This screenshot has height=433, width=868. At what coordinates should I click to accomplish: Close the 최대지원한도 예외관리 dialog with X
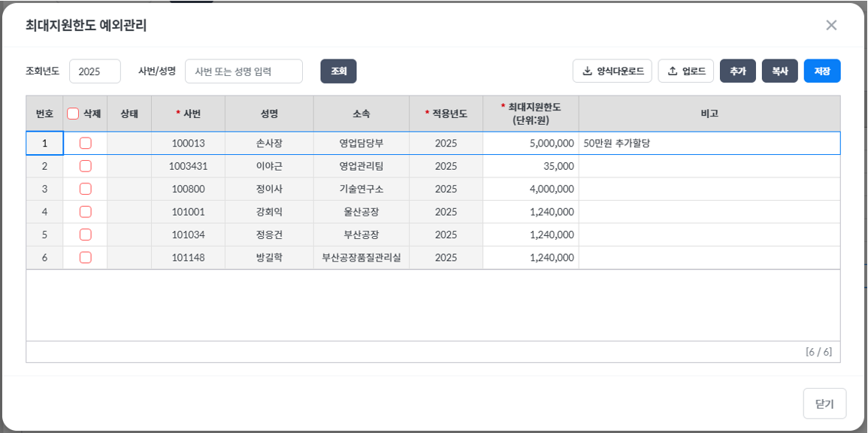[831, 25]
